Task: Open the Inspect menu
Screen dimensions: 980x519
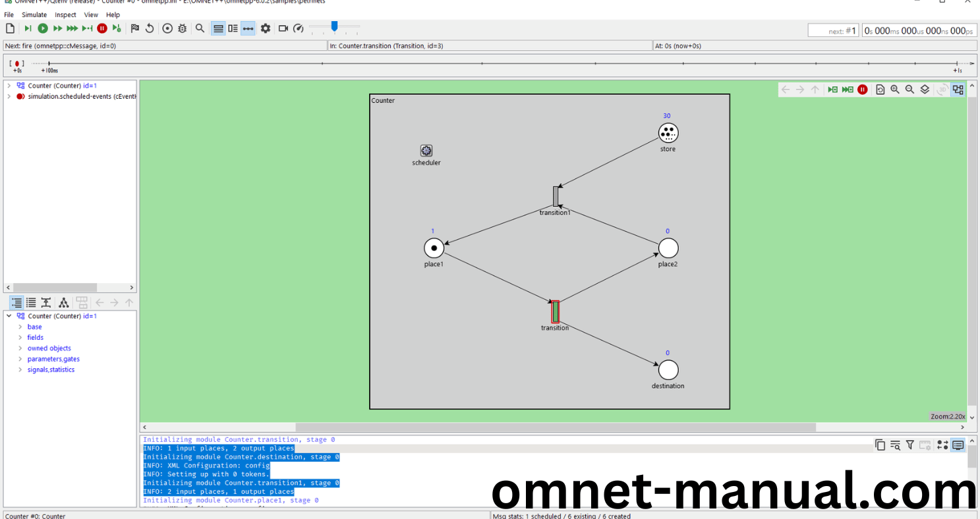Action: tap(65, 14)
